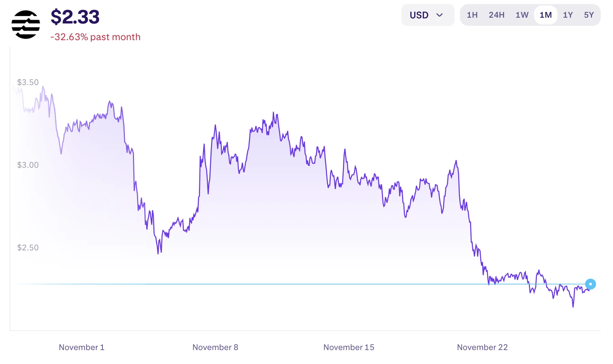Click the blue current-price dot marker
Viewport: 613px width, 364px height.
(590, 284)
